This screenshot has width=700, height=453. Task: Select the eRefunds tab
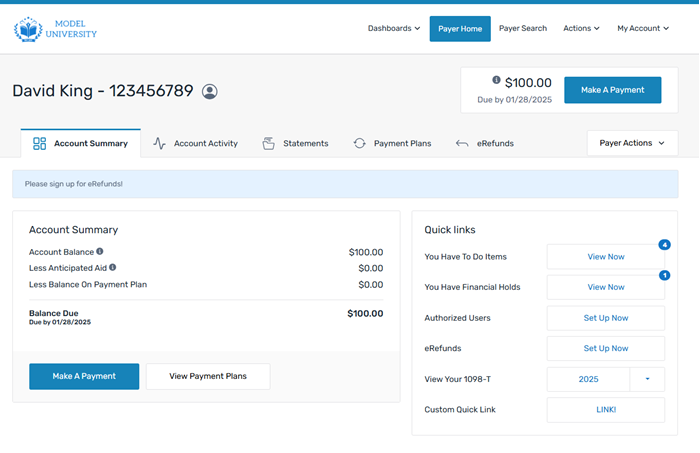click(485, 144)
